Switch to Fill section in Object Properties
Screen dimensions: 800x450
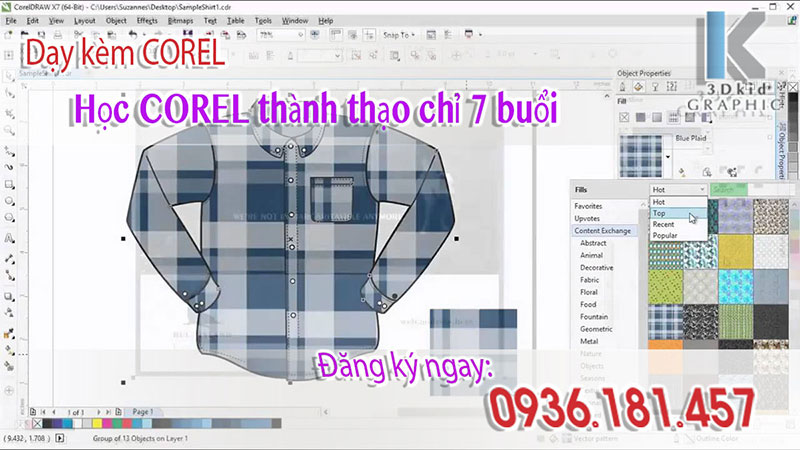(639, 87)
